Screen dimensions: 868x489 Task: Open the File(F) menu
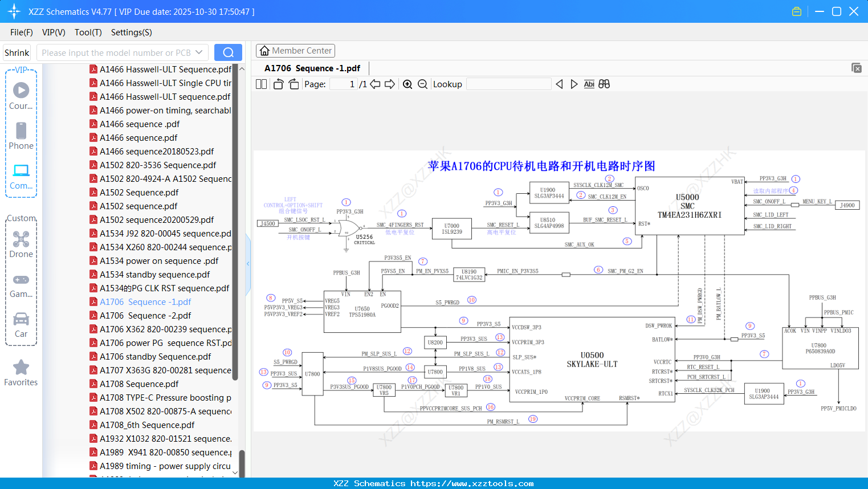22,32
